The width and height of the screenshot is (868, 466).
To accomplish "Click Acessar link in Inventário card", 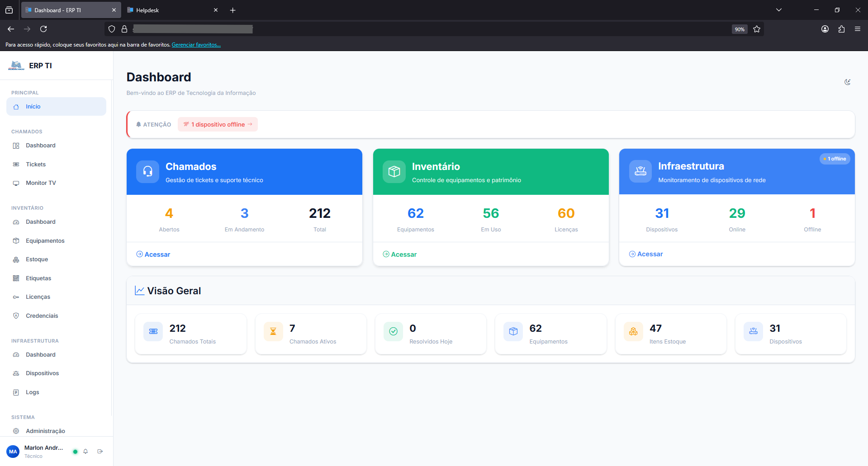I will click(x=400, y=254).
